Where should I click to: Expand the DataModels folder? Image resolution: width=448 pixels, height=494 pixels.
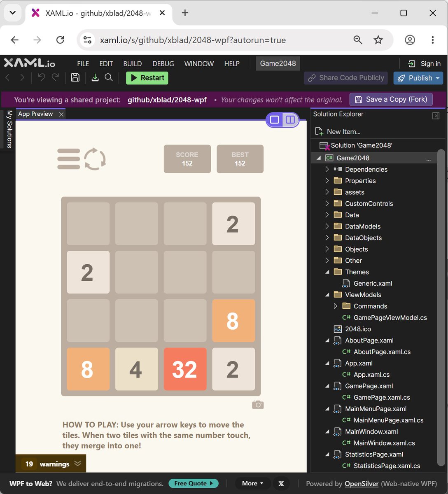pyautogui.click(x=327, y=226)
